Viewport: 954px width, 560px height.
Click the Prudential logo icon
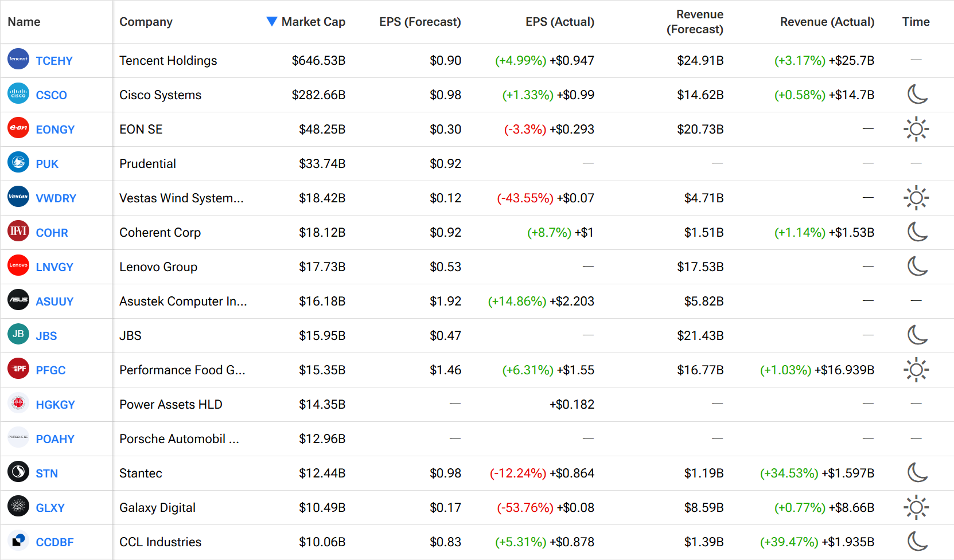point(18,162)
